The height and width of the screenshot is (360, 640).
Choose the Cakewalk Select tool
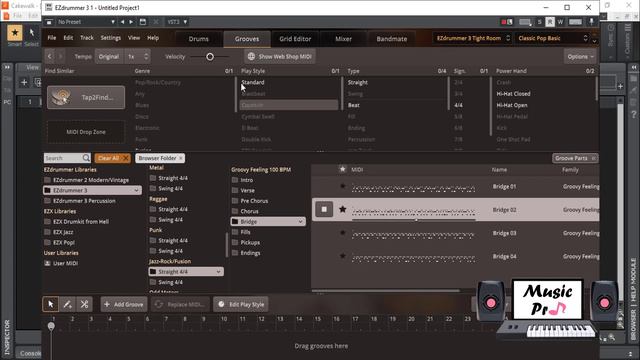(x=31, y=32)
